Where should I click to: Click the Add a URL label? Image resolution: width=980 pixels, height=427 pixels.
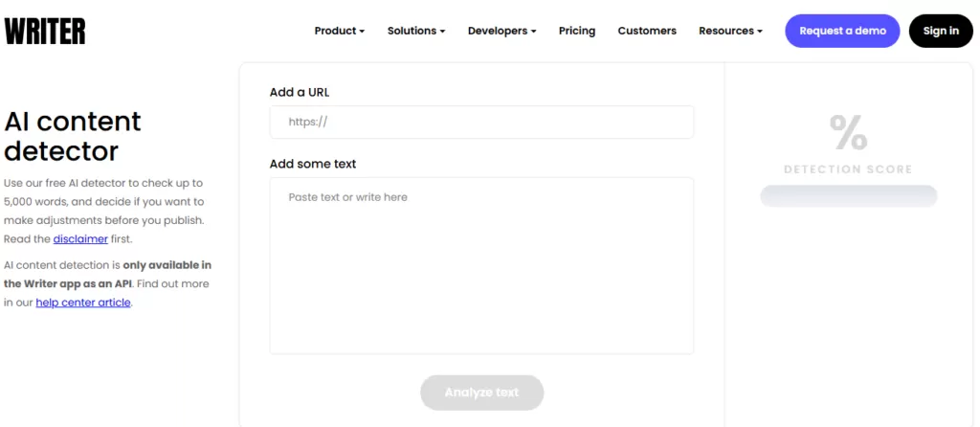(x=300, y=93)
